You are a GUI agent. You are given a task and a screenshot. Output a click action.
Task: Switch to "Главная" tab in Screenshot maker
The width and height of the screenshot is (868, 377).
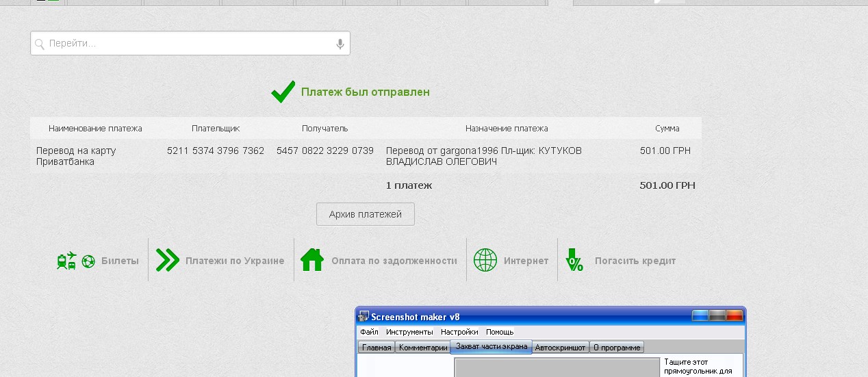pos(376,348)
